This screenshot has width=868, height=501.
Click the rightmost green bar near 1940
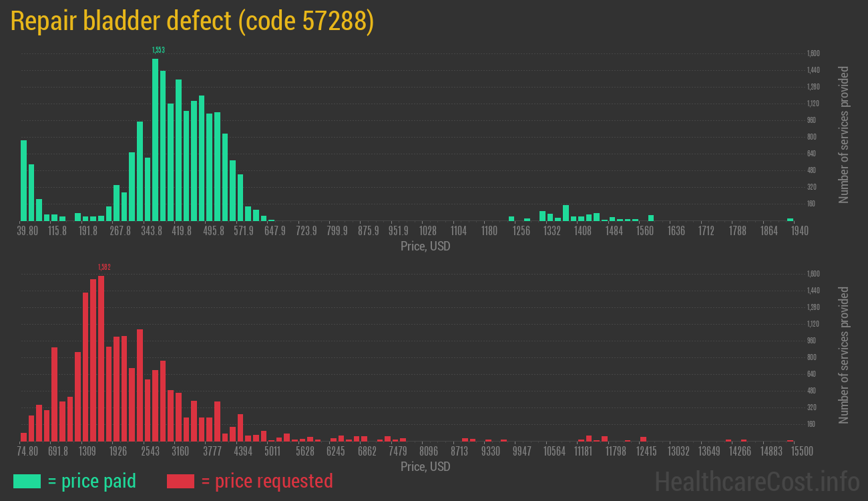pos(790,219)
